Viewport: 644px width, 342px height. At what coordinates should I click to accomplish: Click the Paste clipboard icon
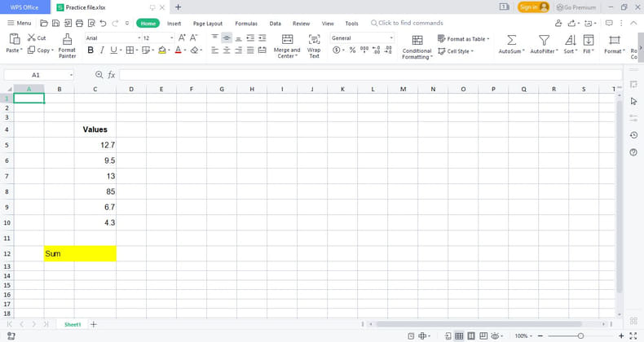point(15,39)
